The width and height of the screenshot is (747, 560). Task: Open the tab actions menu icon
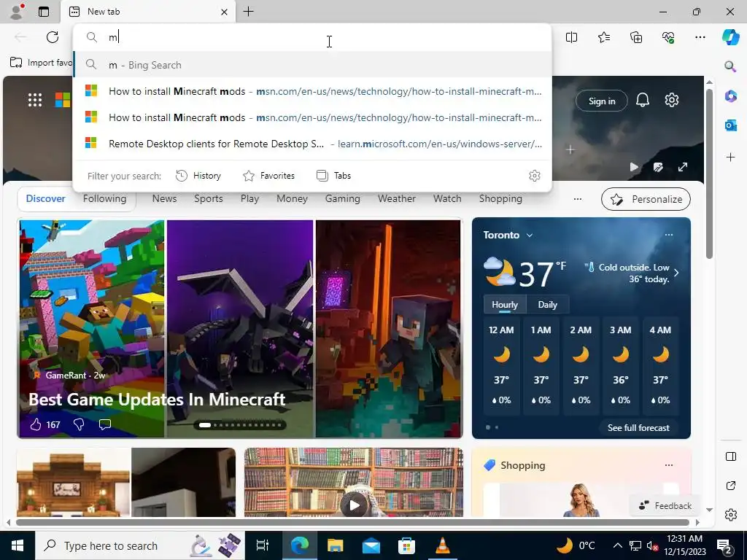[x=43, y=12]
